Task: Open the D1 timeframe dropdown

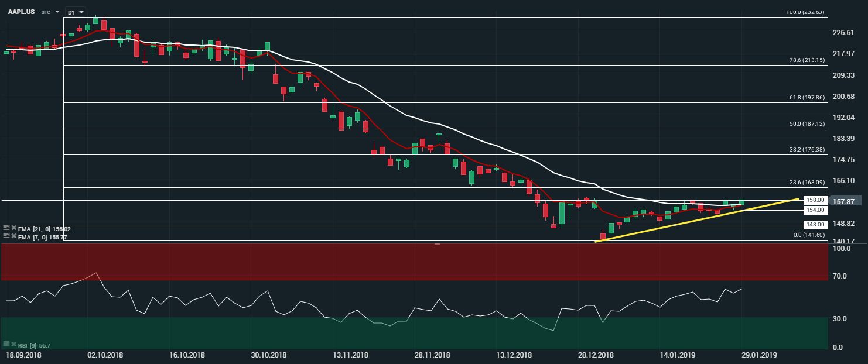Action: 74,12
